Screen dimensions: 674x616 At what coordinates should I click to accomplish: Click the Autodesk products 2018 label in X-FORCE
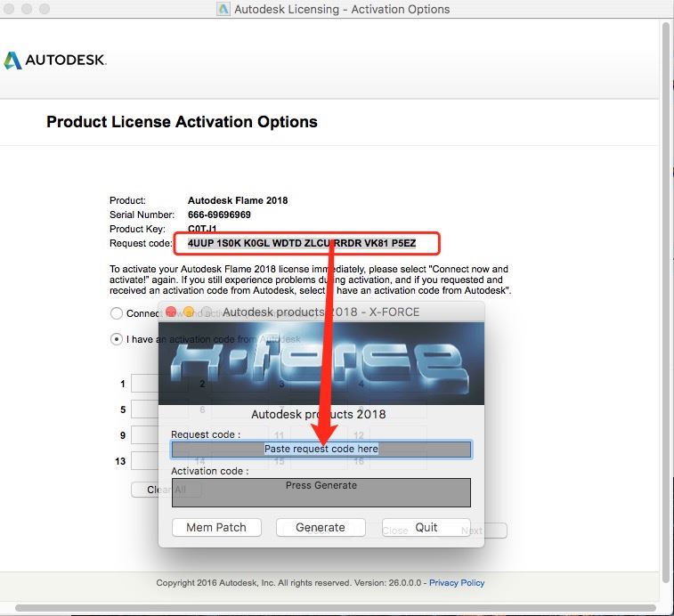(x=319, y=415)
